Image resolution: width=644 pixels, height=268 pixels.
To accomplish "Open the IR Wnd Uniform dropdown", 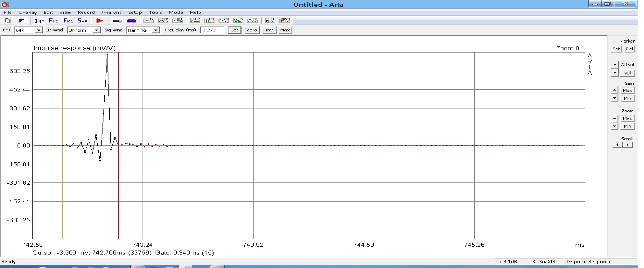I will (x=96, y=30).
